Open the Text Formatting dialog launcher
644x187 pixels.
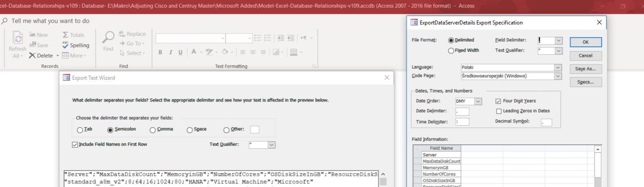[x=314, y=66]
